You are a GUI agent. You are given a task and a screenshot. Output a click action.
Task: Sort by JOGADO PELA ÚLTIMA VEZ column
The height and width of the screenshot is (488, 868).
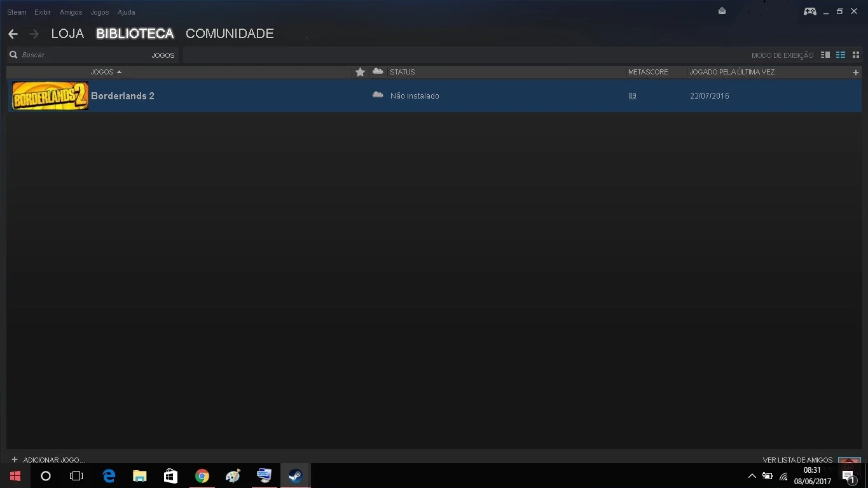pos(732,73)
